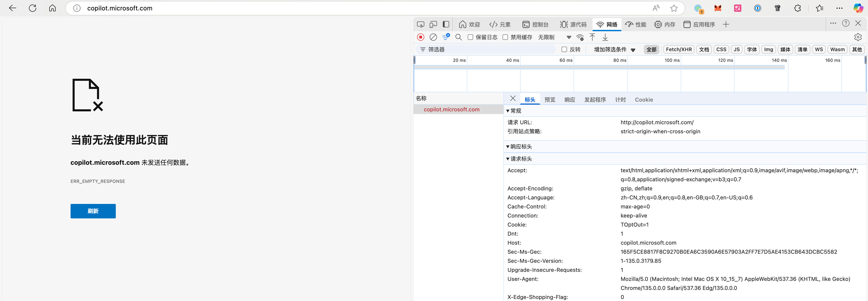Image resolution: width=868 pixels, height=301 pixels.
Task: Filter requests by WS type
Action: tap(819, 49)
